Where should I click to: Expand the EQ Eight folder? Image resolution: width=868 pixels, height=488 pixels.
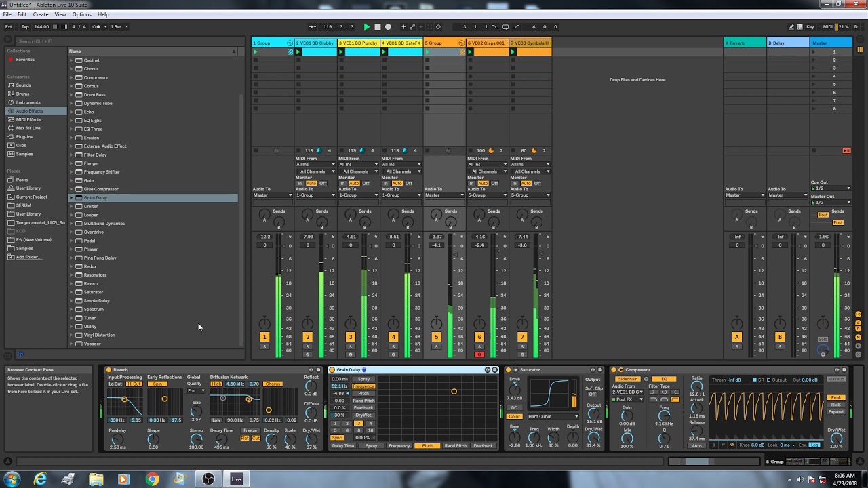(x=71, y=120)
